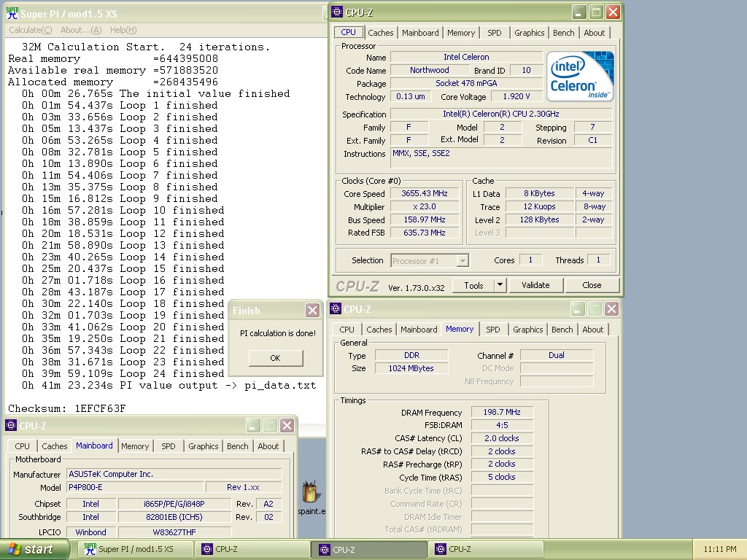
Task: Click the Loop 24 finished line in Super PI
Action: pos(123,374)
